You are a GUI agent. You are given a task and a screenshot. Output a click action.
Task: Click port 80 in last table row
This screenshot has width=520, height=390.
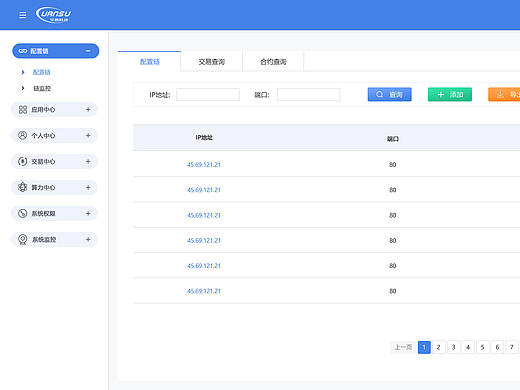tap(393, 291)
